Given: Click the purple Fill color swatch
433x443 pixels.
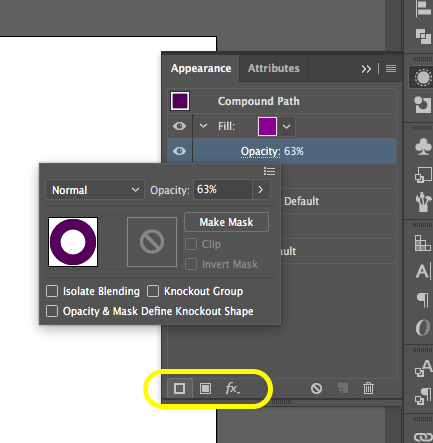Looking at the screenshot, I should (267, 127).
